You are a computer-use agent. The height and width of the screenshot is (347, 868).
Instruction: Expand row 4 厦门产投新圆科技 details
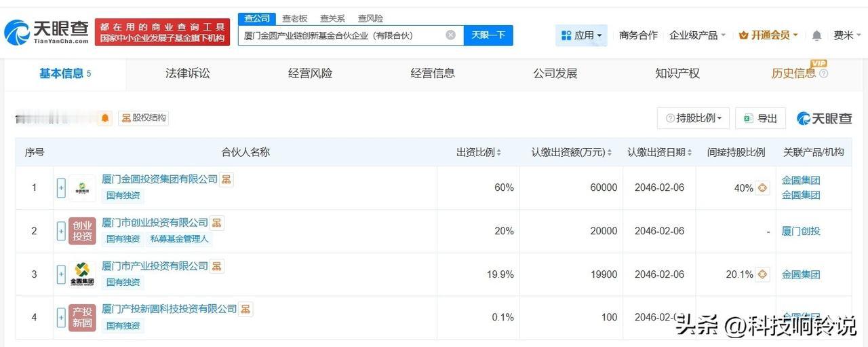coord(61,317)
